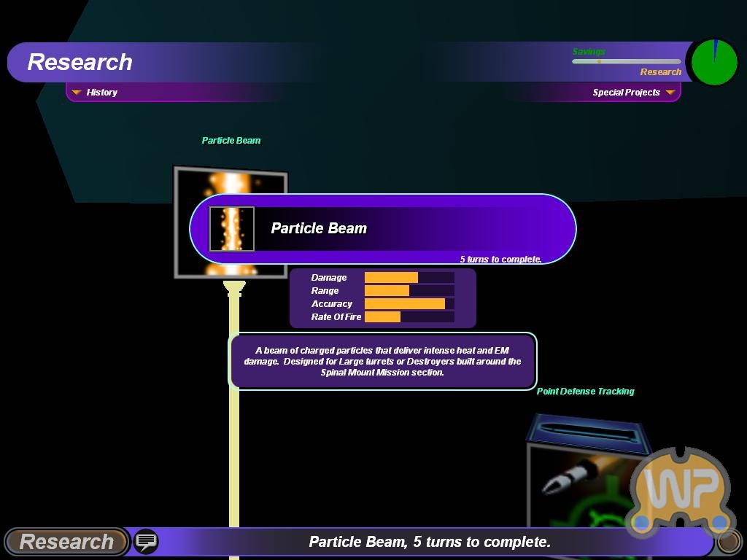Open the Special Projects menu label
The image size is (747, 560).
[x=626, y=93]
